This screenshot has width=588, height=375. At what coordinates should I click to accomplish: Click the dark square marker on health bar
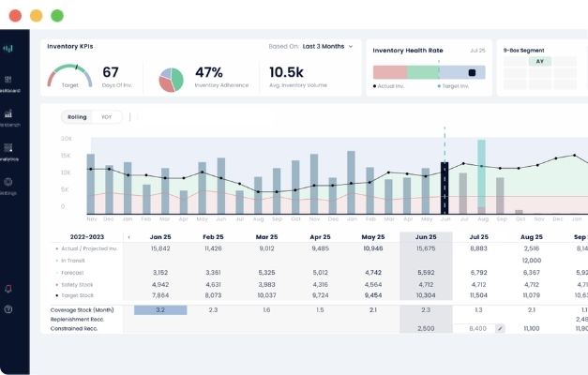point(472,72)
